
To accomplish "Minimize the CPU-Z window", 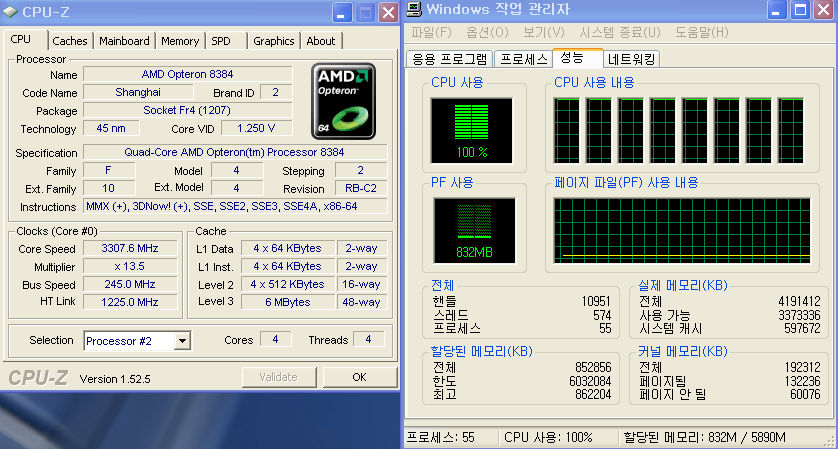I will 342,12.
